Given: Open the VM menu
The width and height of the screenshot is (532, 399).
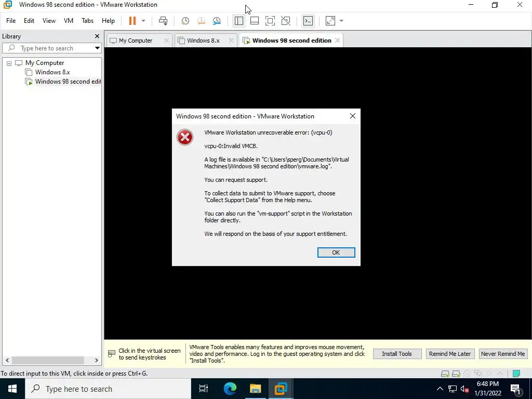Looking at the screenshot, I should (69, 21).
